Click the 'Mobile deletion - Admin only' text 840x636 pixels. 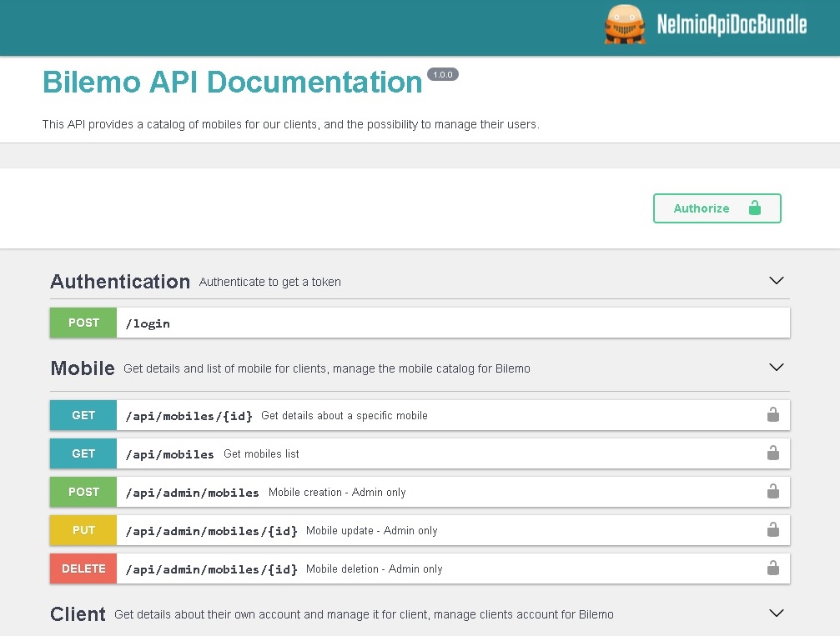[x=374, y=569]
